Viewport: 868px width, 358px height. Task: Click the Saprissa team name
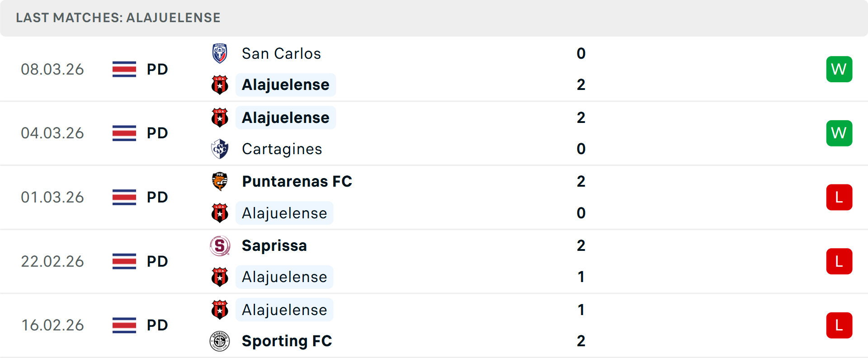pyautogui.click(x=274, y=245)
